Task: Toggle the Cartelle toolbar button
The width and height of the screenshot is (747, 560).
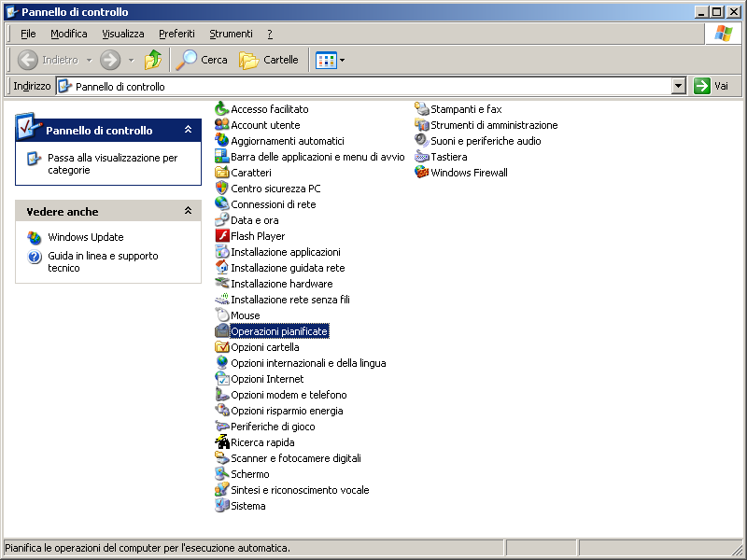Action: [x=269, y=60]
